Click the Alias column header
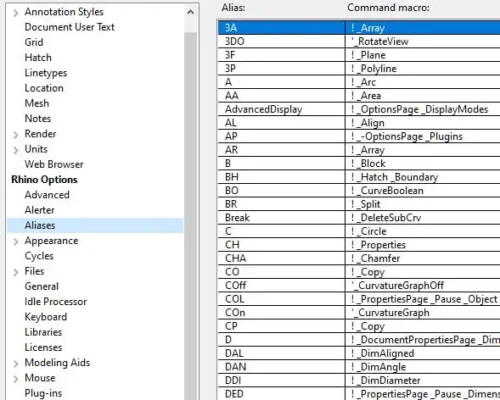The height and width of the screenshot is (400, 500). [x=234, y=8]
